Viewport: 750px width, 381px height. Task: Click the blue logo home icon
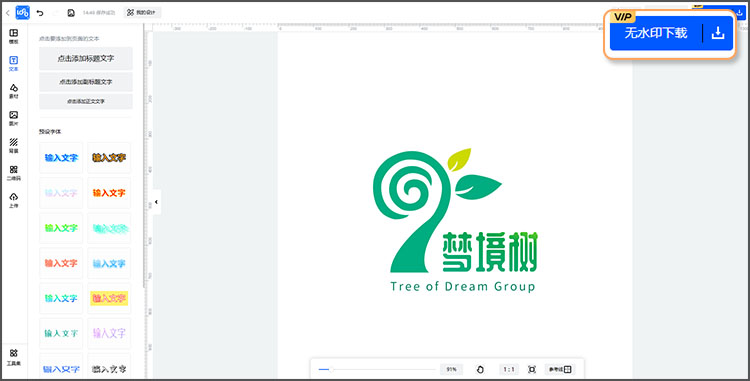pyautogui.click(x=22, y=13)
